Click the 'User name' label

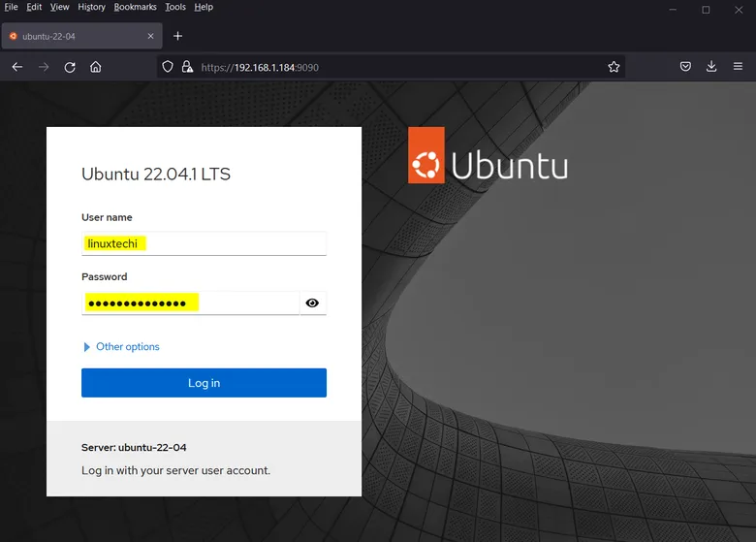107,217
